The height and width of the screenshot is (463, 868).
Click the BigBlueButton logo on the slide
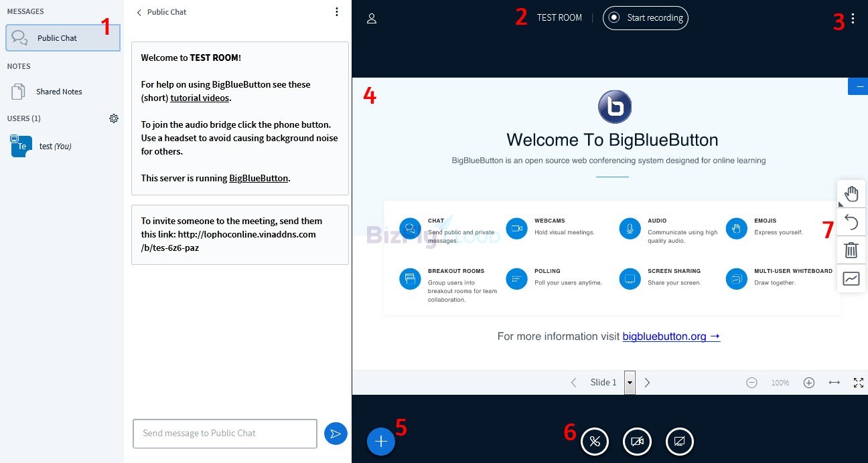(x=615, y=106)
